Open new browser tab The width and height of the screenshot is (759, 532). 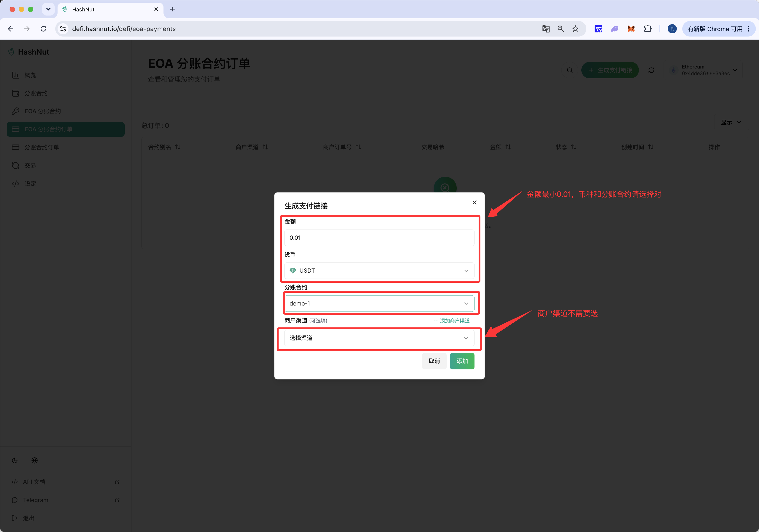(173, 9)
